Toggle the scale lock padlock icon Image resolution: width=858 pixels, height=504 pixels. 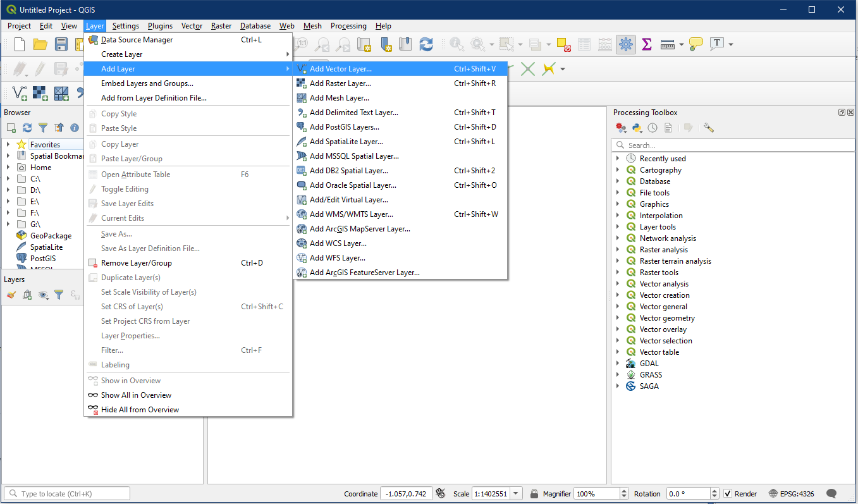coord(534,494)
